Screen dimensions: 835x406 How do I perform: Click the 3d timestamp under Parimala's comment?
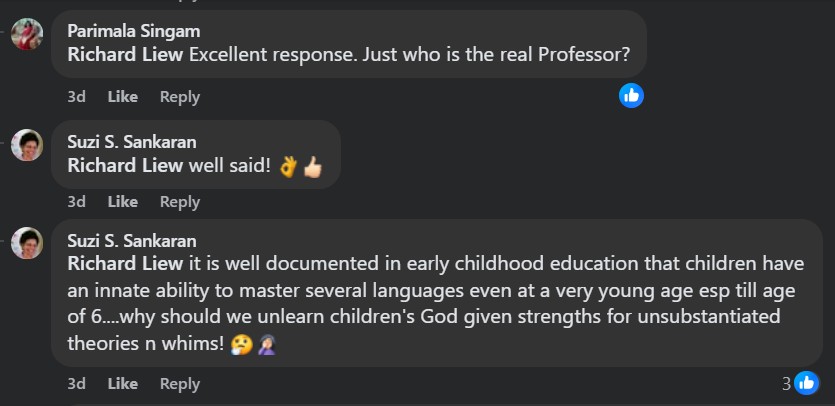(x=76, y=97)
